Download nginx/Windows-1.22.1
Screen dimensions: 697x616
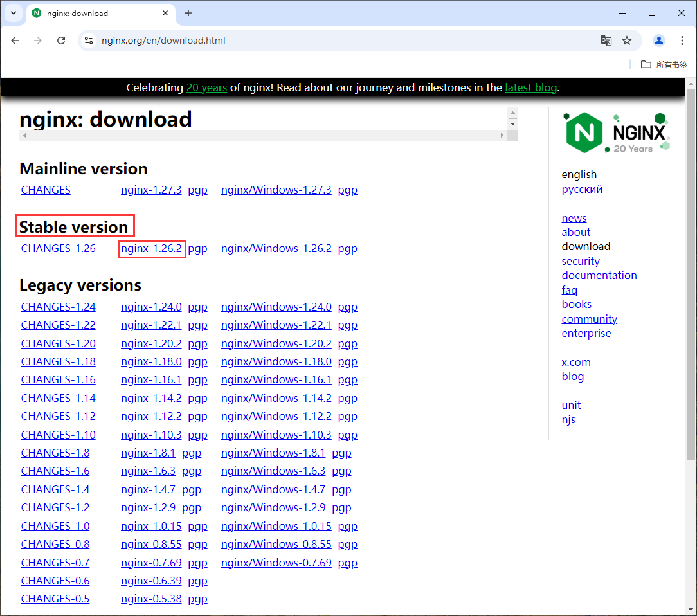coord(276,325)
